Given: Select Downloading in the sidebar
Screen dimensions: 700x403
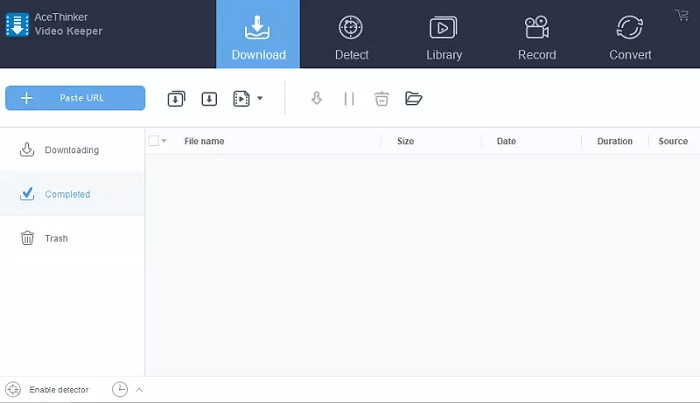Looking at the screenshot, I should 71,150.
